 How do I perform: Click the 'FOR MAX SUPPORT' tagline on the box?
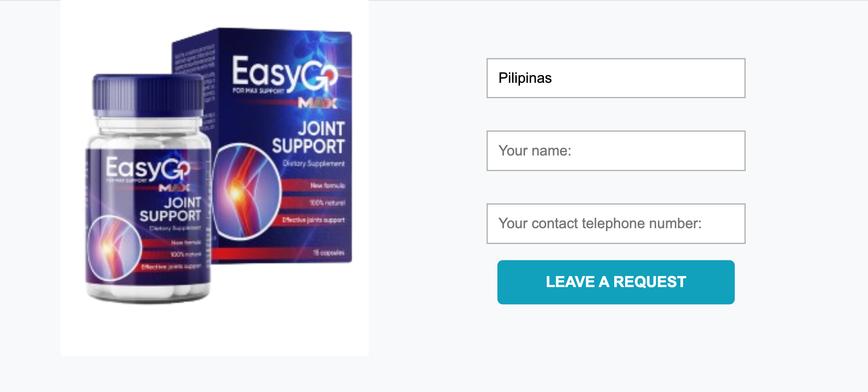point(257,91)
